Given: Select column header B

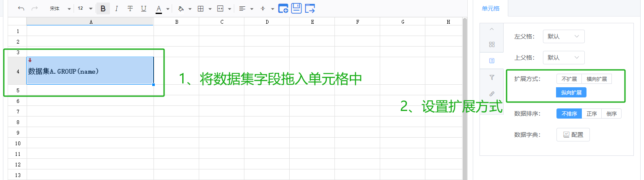Looking at the screenshot, I should [x=176, y=22].
